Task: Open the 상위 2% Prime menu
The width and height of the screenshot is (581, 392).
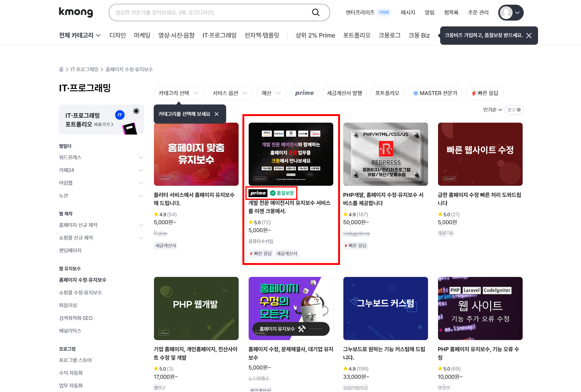Action: (x=315, y=35)
